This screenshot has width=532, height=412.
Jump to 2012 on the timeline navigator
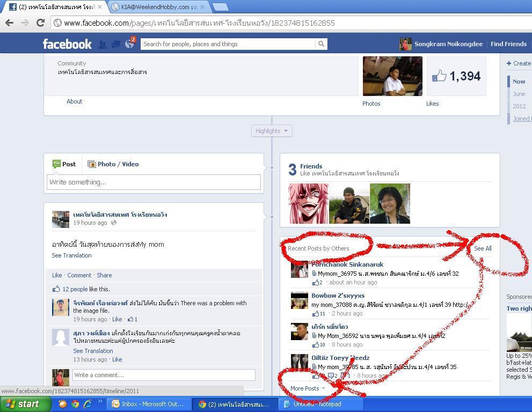[519, 106]
